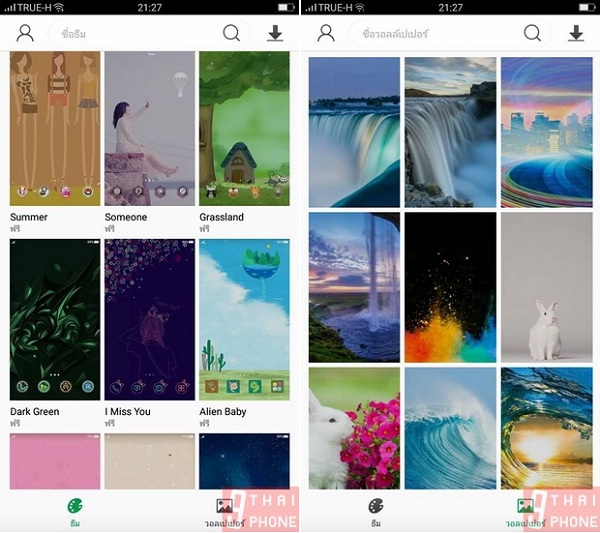Choose the white rabbit wallpaper
Viewport: 600px width, 533px height.
(545, 286)
